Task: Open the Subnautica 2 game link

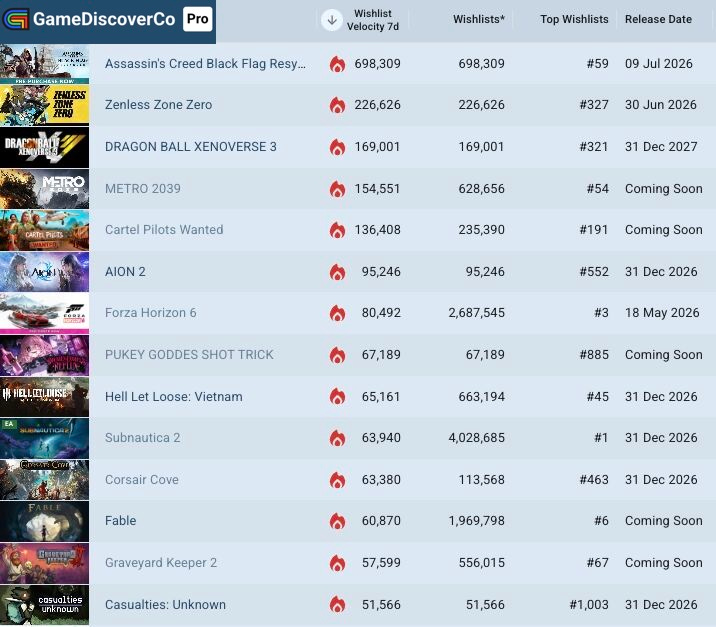Action: click(x=142, y=438)
